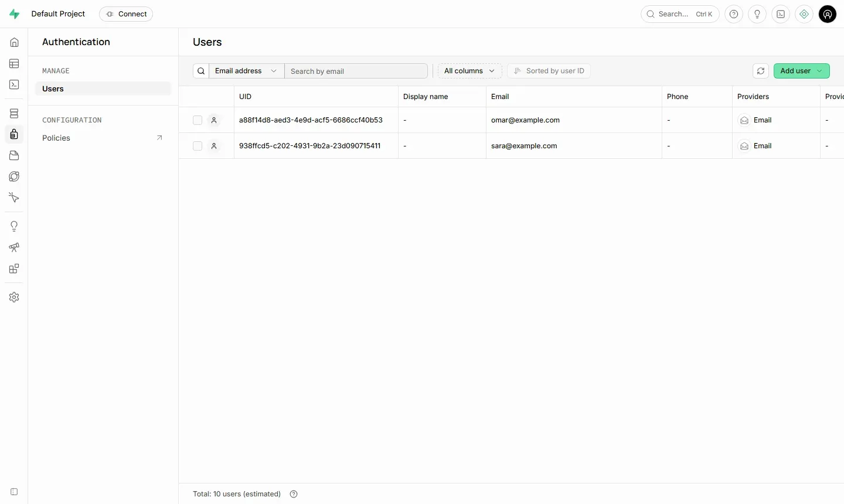Open the All columns dropdown
844x504 pixels.
[x=469, y=71]
